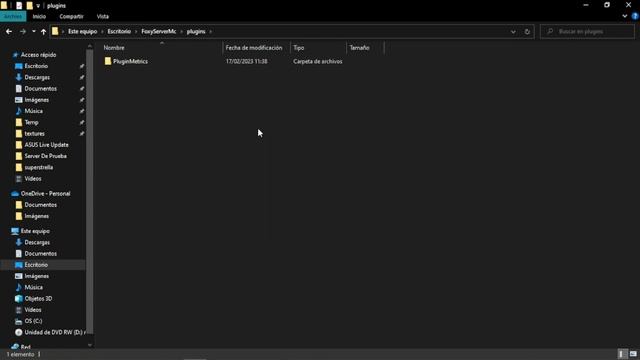
Task: Open Vídeos under Acceso rápido
Action: tap(33, 179)
